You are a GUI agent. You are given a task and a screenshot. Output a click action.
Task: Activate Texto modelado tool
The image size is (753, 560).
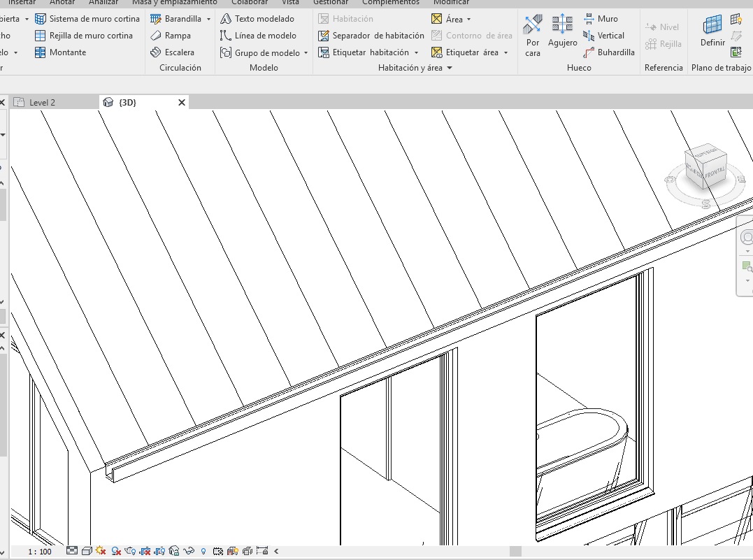pyautogui.click(x=257, y=19)
